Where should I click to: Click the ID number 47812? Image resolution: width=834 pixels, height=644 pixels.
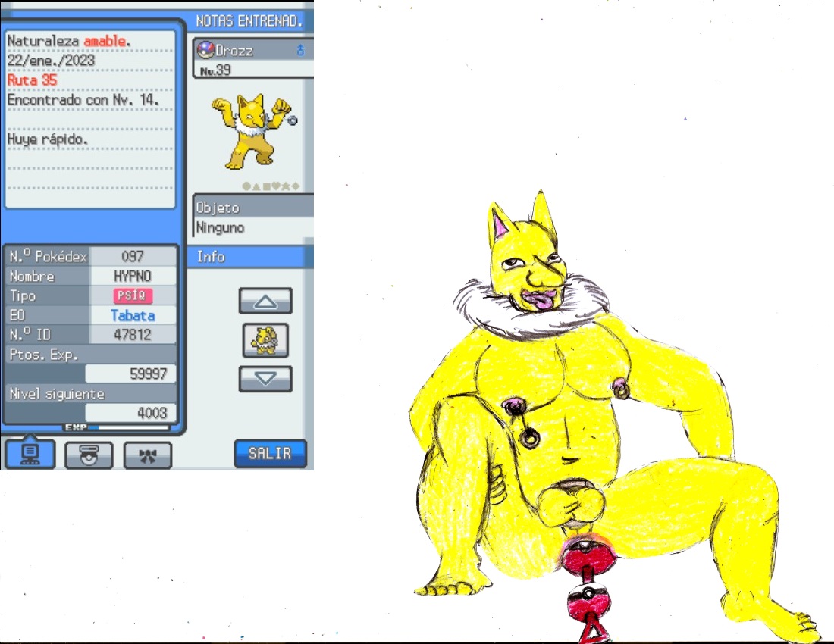[133, 335]
